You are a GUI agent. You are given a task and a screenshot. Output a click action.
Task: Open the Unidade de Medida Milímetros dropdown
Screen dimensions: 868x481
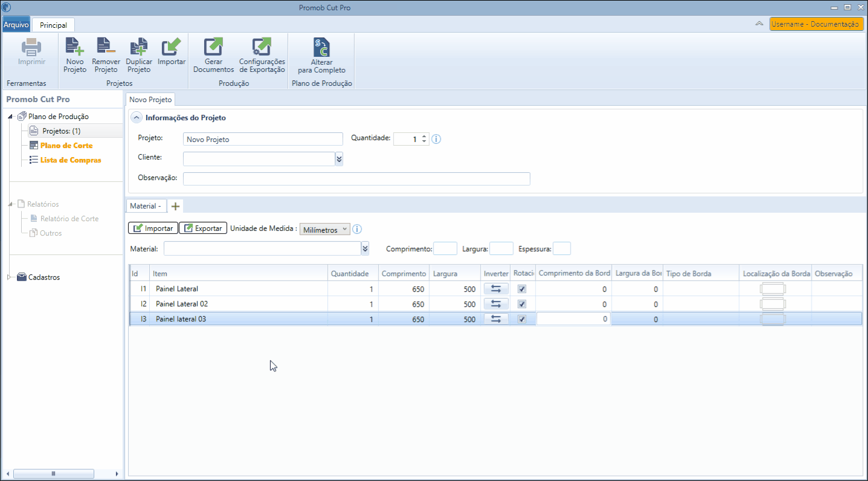coord(325,230)
